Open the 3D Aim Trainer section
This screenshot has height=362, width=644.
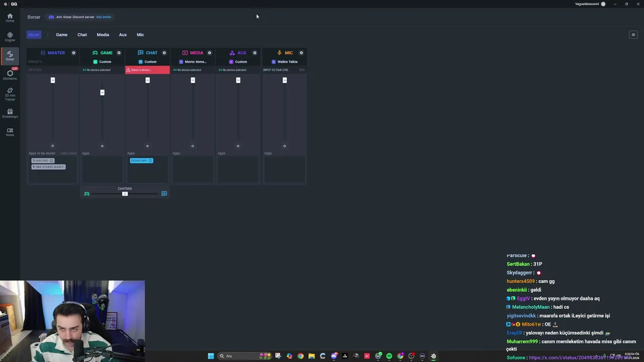click(10, 94)
